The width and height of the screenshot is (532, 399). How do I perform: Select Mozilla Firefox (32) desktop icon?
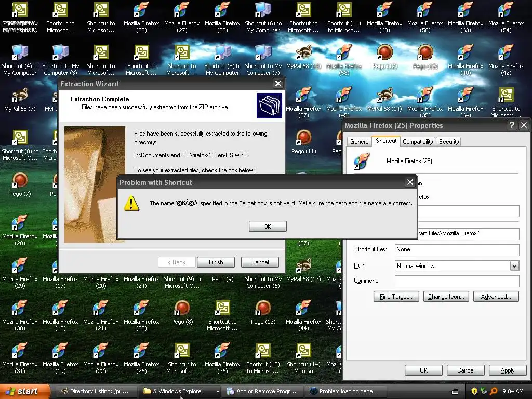click(222, 18)
